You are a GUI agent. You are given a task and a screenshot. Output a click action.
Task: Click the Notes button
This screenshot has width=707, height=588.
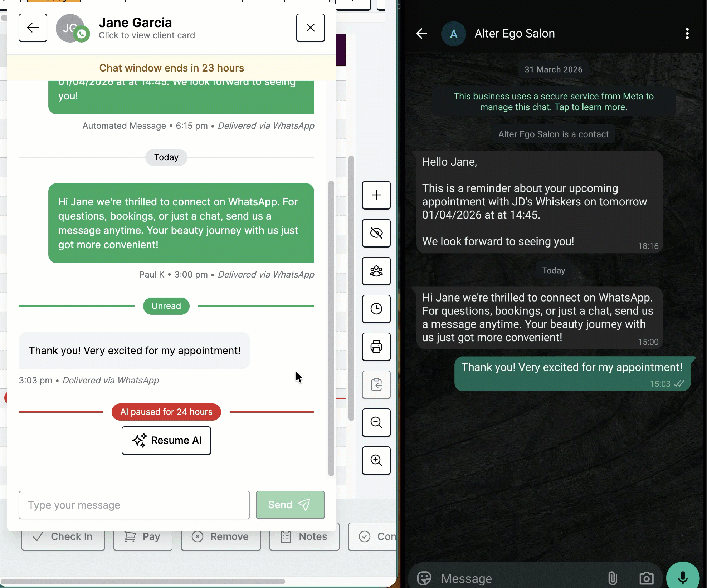click(304, 537)
